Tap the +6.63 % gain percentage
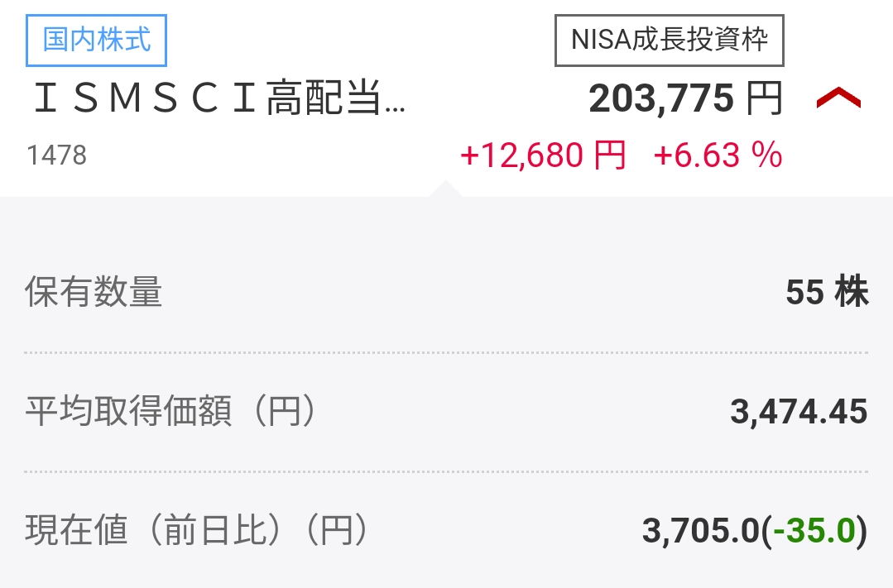 pos(718,155)
